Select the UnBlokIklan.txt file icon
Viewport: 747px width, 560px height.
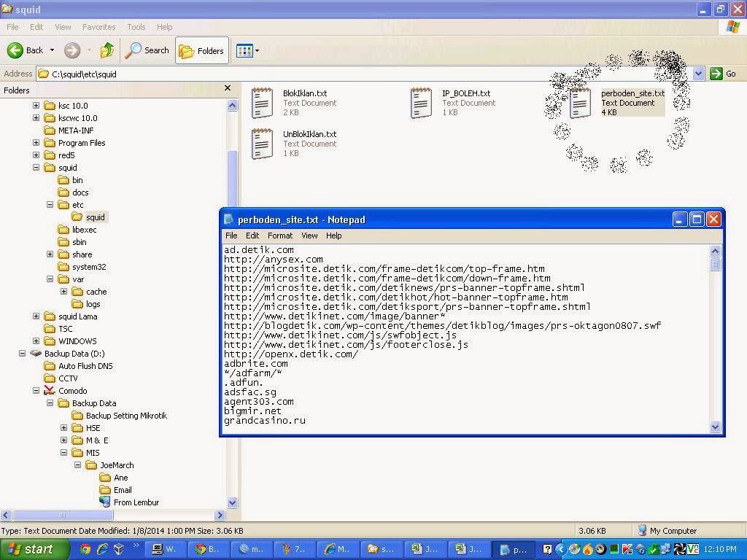(x=262, y=144)
